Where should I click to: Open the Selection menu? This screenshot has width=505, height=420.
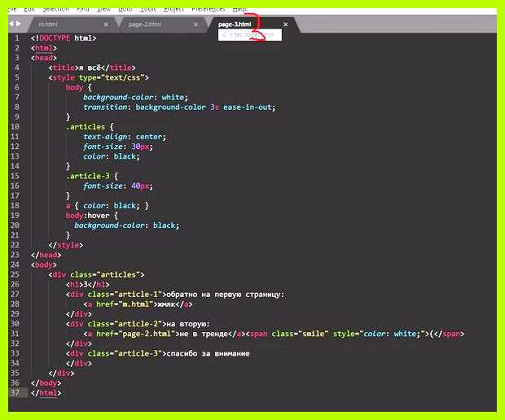click(55, 9)
